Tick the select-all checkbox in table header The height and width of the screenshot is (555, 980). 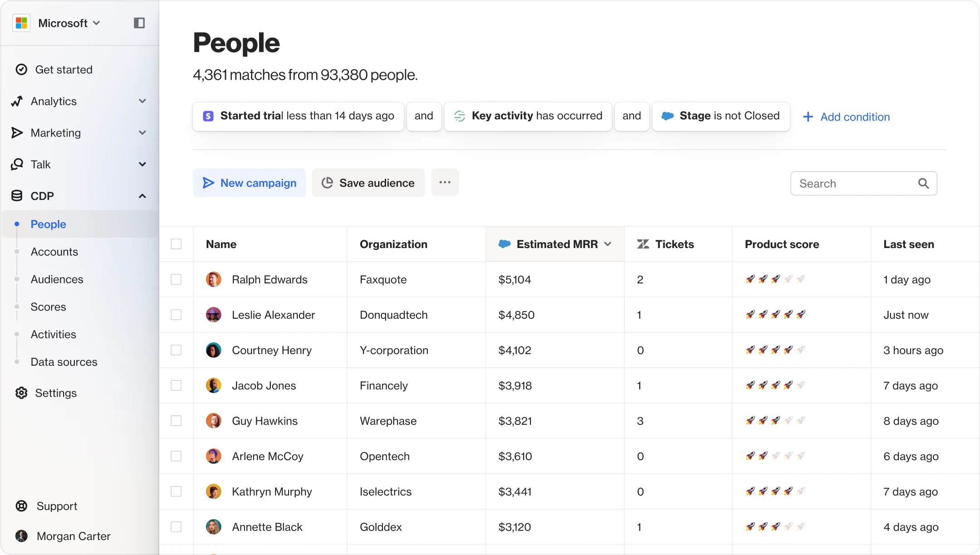pyautogui.click(x=176, y=244)
